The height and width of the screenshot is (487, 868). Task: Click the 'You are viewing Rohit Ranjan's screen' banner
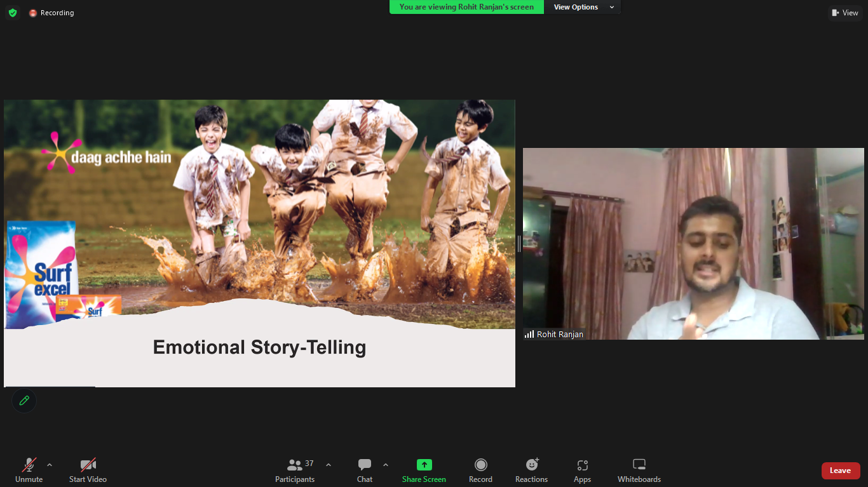(466, 7)
